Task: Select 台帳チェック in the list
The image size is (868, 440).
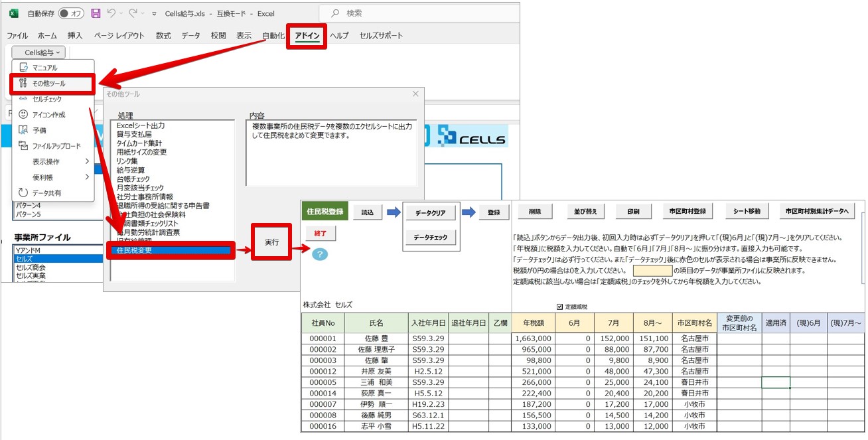Action: pyautogui.click(x=133, y=179)
